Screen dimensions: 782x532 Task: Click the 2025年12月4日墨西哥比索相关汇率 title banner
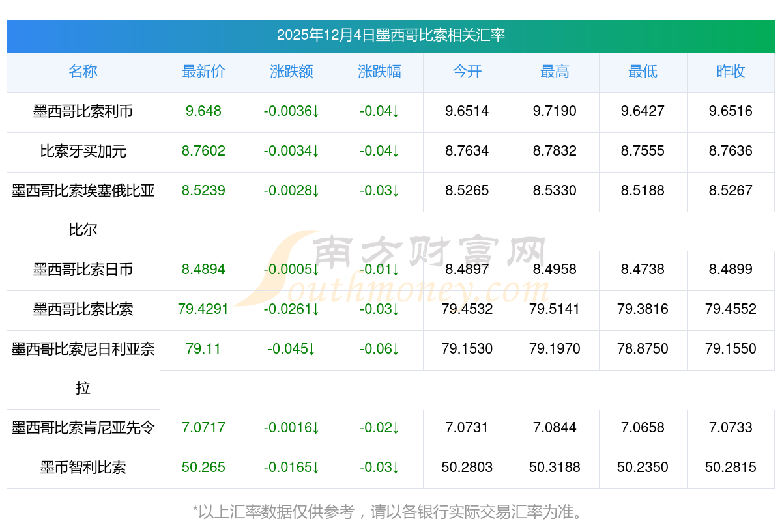tap(391, 35)
